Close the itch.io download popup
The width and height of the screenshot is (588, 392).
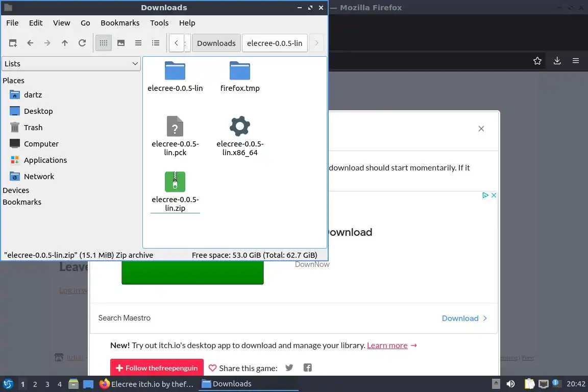click(x=481, y=129)
